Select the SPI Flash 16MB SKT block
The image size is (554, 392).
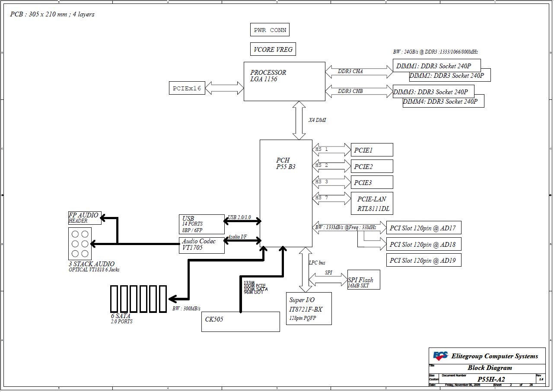point(364,280)
